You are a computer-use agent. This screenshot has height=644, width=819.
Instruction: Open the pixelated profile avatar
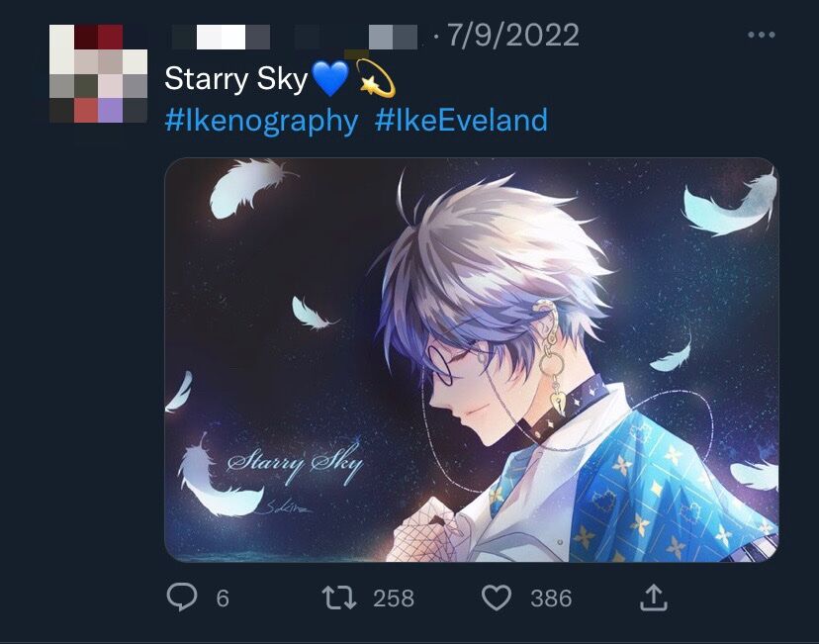tap(98, 73)
